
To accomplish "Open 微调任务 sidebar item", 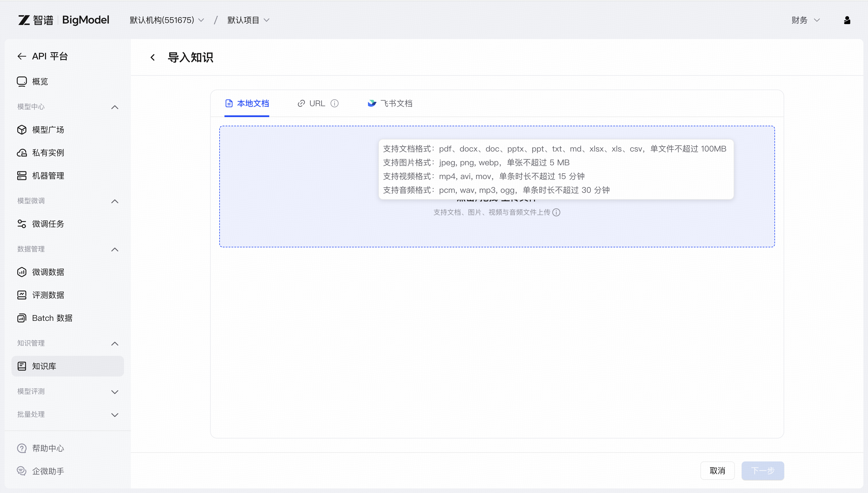I will click(48, 224).
